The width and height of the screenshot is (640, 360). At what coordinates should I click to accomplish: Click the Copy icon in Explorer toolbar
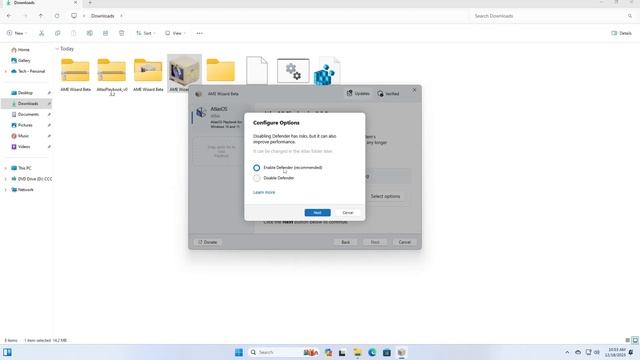pos(58,33)
